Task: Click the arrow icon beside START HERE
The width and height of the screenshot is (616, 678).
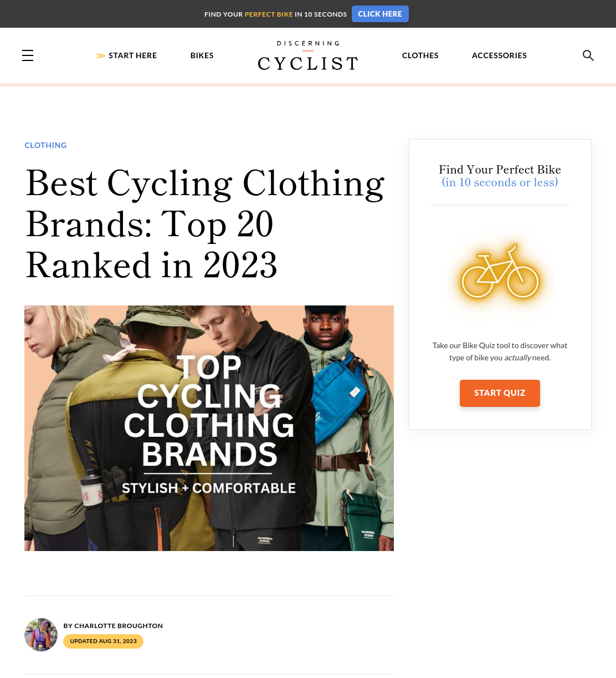Action: click(x=101, y=55)
